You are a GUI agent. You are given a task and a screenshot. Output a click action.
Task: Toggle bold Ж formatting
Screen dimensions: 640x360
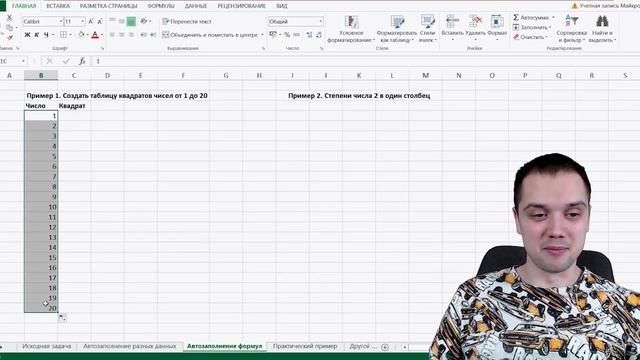(27, 35)
